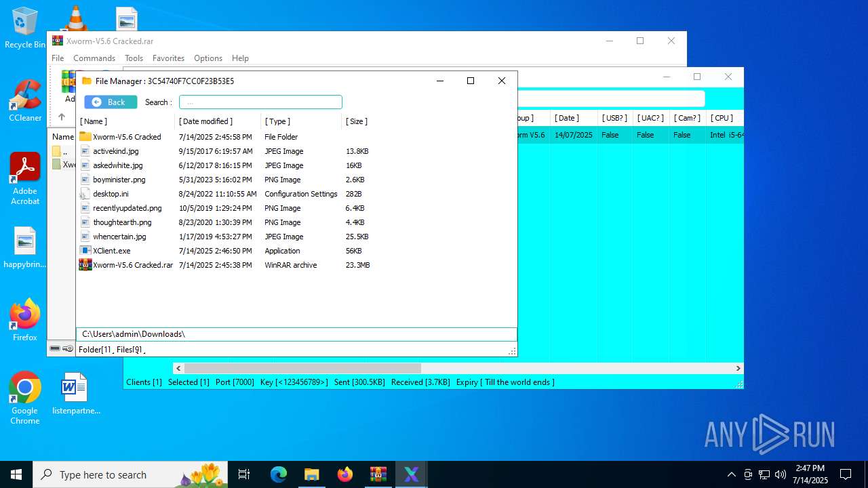Open the Google Chrome desktop shortcut
Screen dimensions: 868x488
pos(25,399)
